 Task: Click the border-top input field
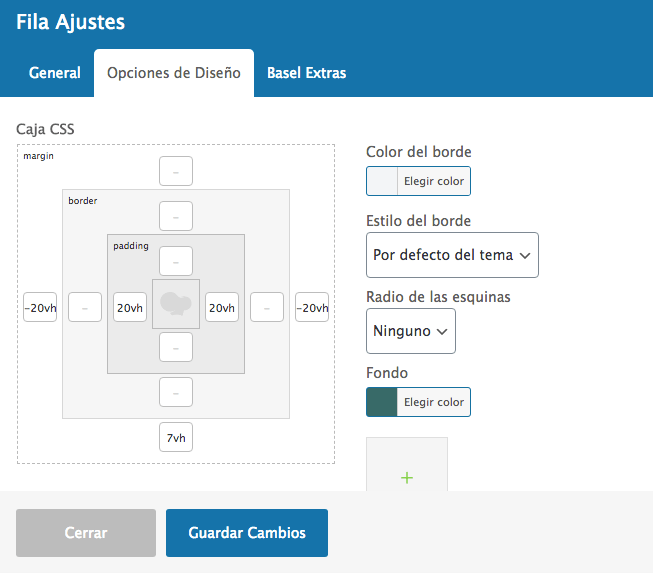176,216
